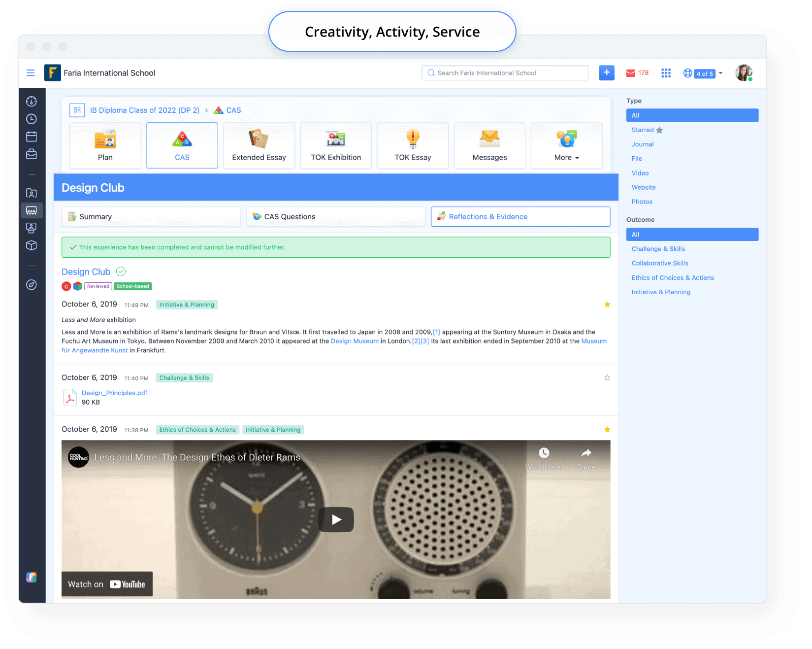Screen dimensions: 812x649
Task: Unstar the October 6 video entry
Action: click(x=607, y=430)
